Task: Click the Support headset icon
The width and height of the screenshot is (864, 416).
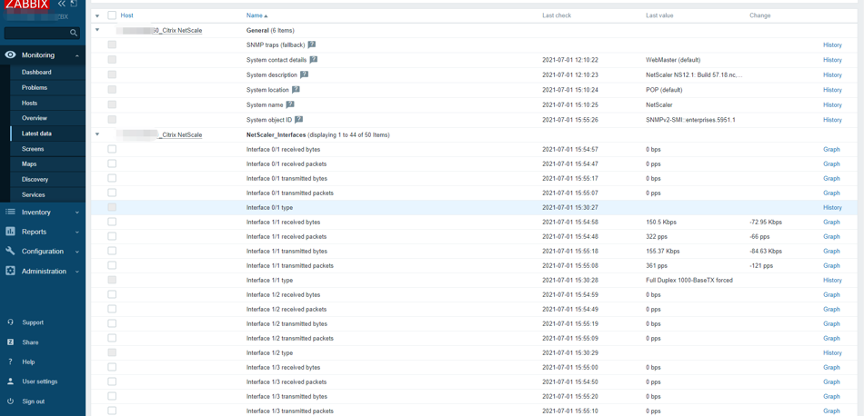Action: (x=10, y=322)
